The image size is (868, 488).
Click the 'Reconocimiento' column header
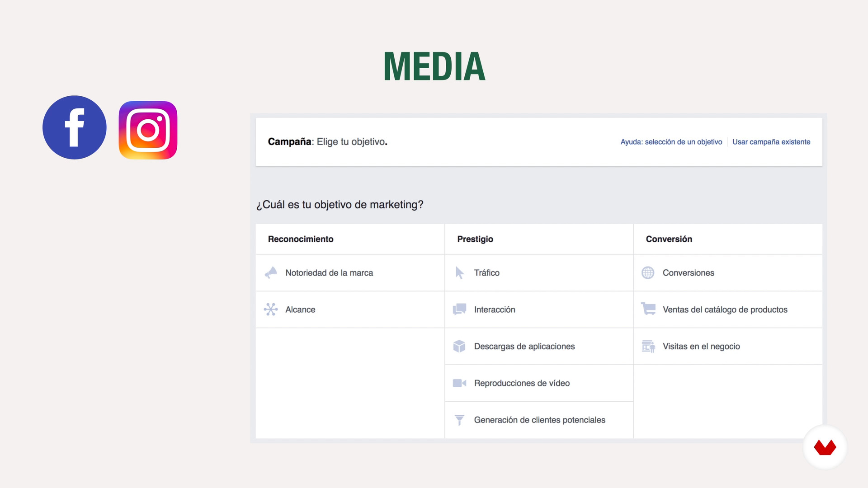301,239
